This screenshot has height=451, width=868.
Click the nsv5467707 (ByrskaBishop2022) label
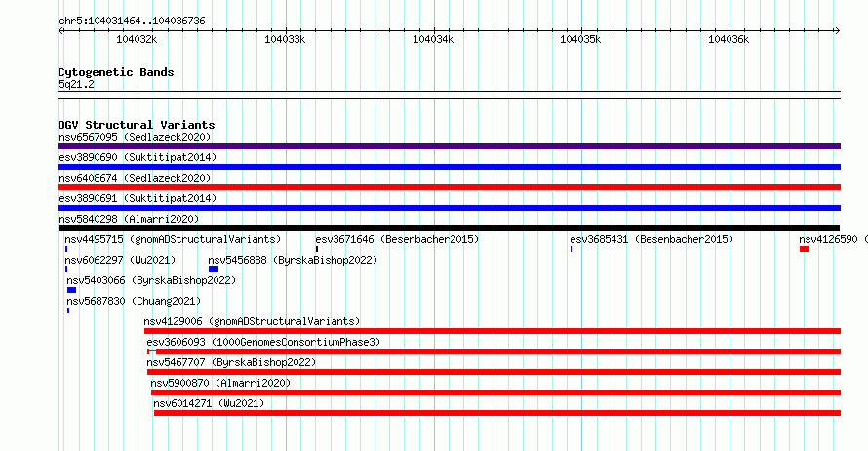pos(231,362)
